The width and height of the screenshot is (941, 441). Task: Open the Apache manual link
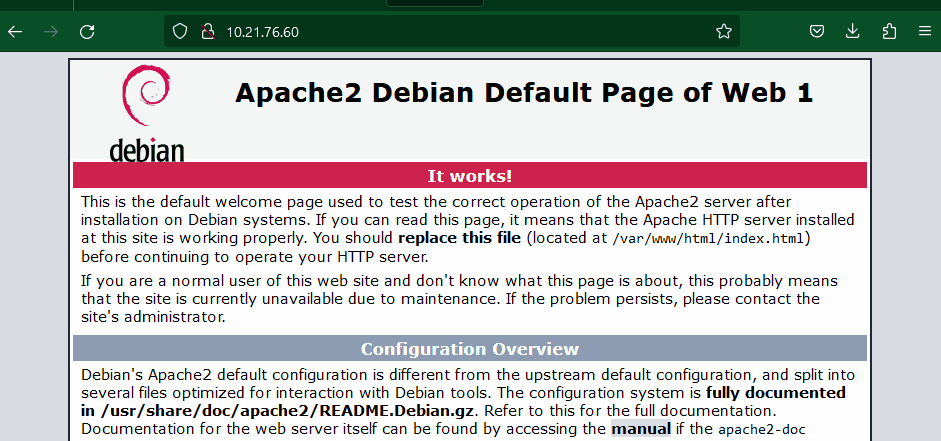[641, 429]
